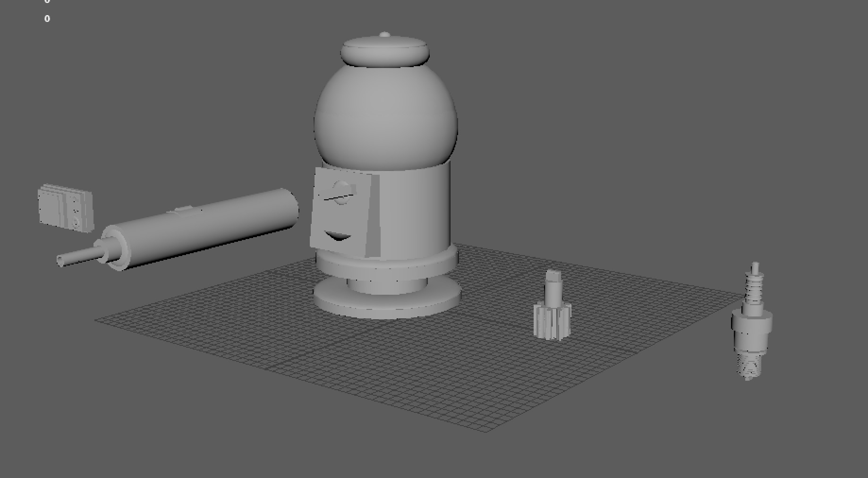Click the lower '0' overlay label
The height and width of the screenshot is (478, 868).
(x=47, y=19)
